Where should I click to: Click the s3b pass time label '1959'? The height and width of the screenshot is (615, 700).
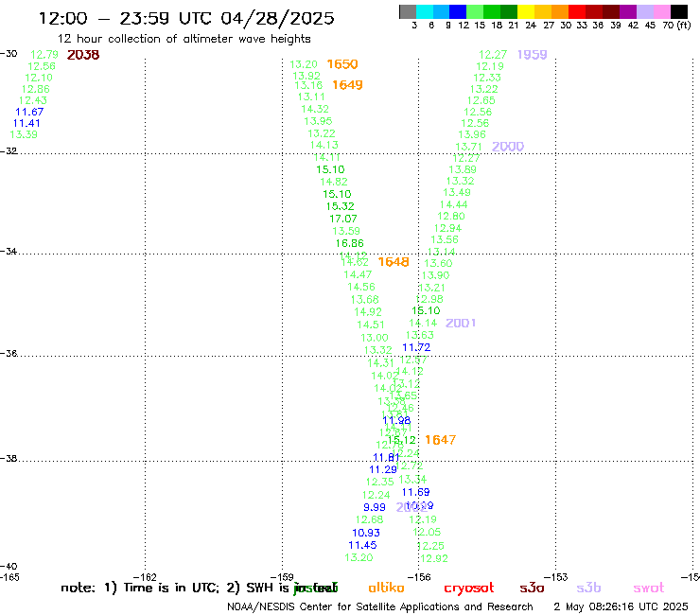533,55
